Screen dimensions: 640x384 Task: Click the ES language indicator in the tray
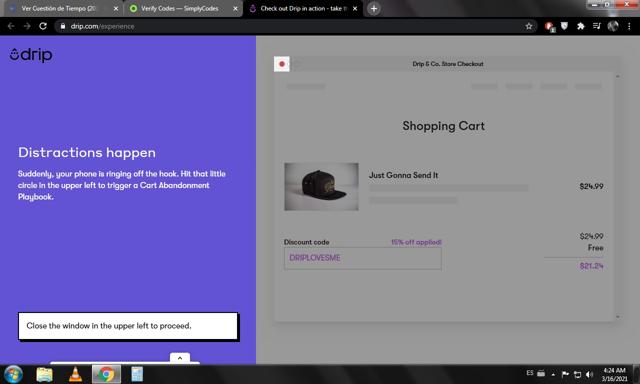[530, 373]
